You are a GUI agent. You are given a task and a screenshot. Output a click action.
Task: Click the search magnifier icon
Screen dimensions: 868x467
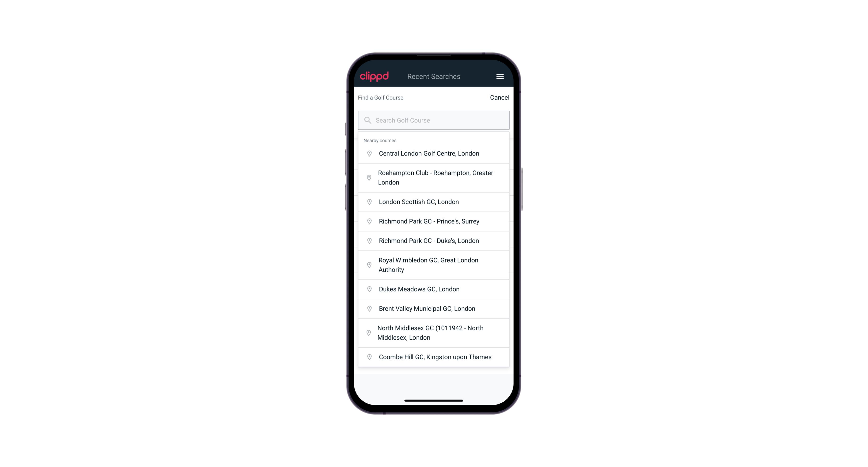pyautogui.click(x=367, y=120)
